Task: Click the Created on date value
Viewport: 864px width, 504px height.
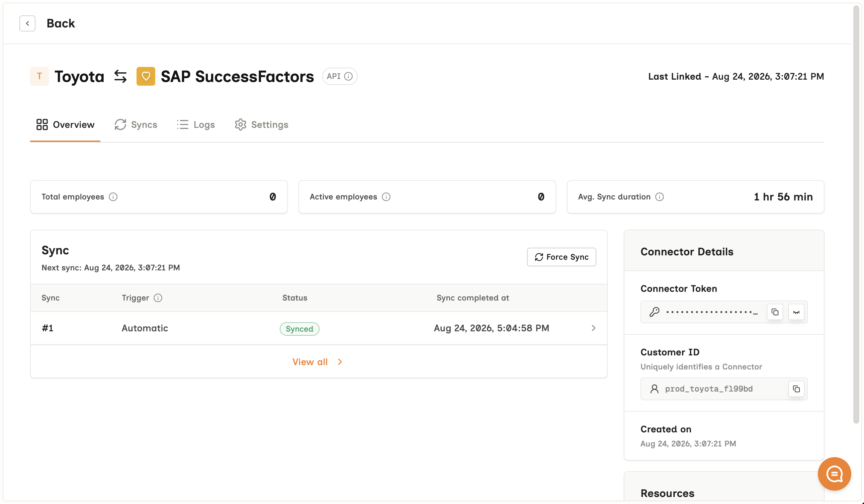Action: coord(688,444)
